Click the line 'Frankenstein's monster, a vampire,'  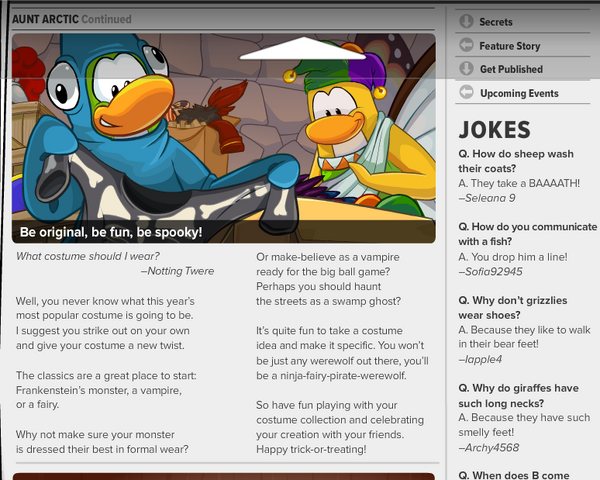click(x=99, y=390)
